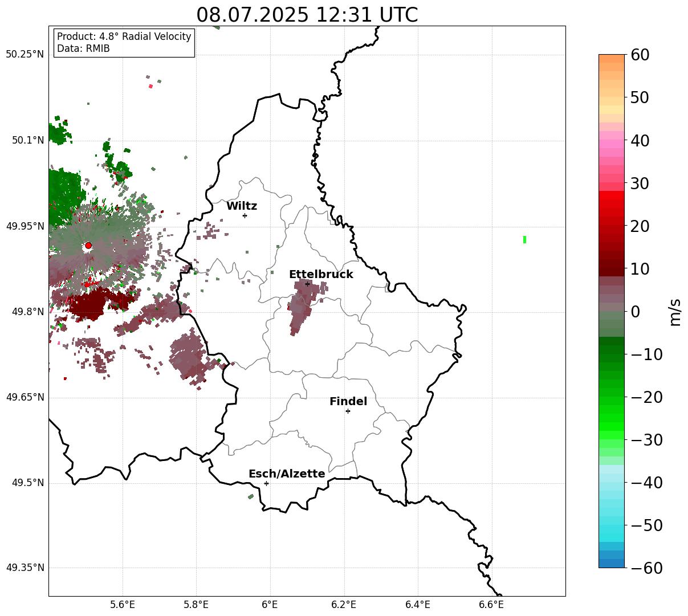Image resolution: width=688 pixels, height=616 pixels.
Task: Click the Ettelbruck city label
Action: 321,274
